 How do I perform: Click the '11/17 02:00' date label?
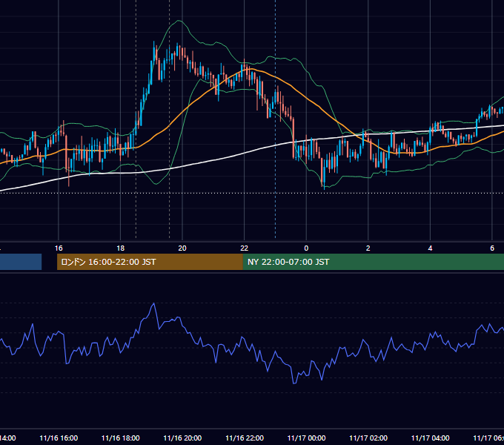coord(368,438)
